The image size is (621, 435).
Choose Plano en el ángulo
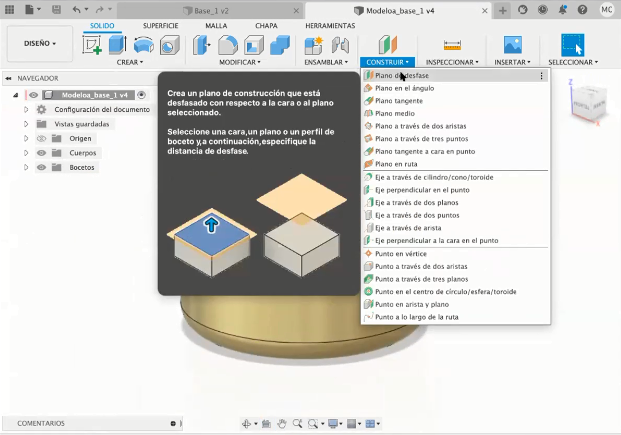click(455, 88)
